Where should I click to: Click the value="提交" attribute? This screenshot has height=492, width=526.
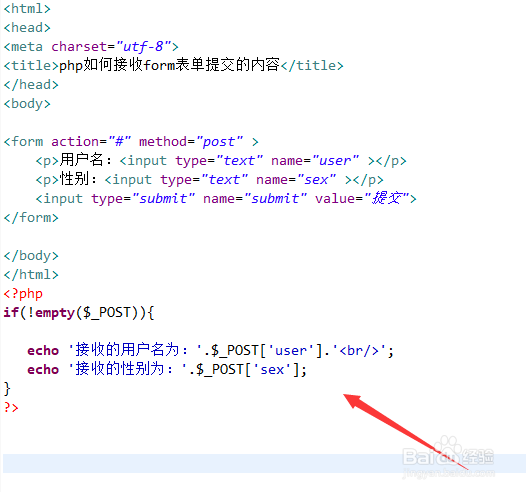click(362, 199)
